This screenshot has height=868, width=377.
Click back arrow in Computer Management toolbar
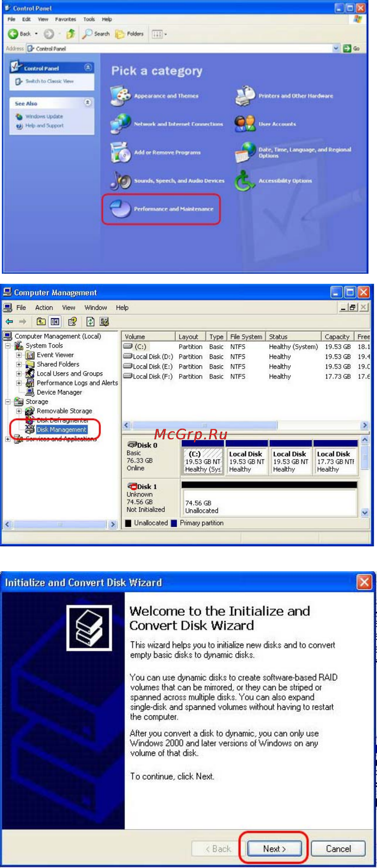[x=9, y=322]
